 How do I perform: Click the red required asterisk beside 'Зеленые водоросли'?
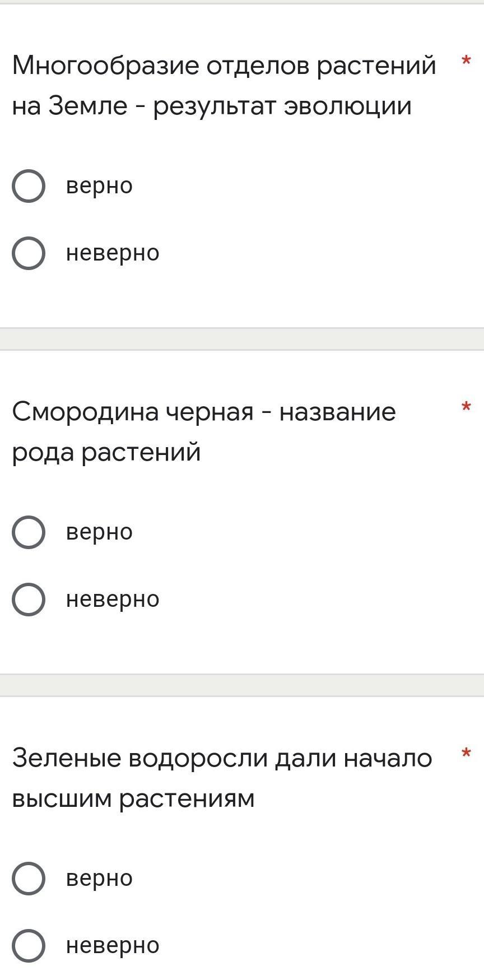click(x=466, y=754)
